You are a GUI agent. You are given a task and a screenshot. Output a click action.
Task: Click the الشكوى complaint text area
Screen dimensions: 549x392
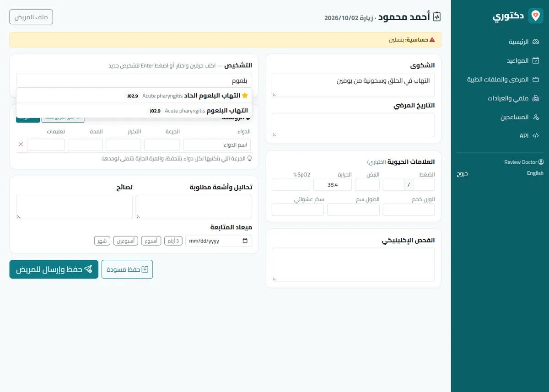tap(353, 85)
